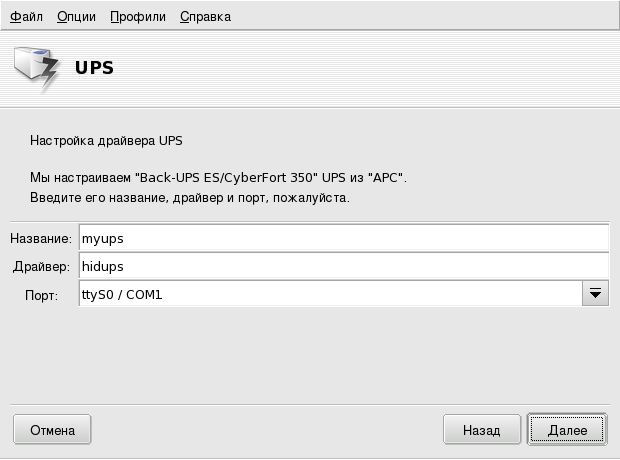Click the UPS title in the banner
This screenshot has height=460, width=620.
(95, 69)
